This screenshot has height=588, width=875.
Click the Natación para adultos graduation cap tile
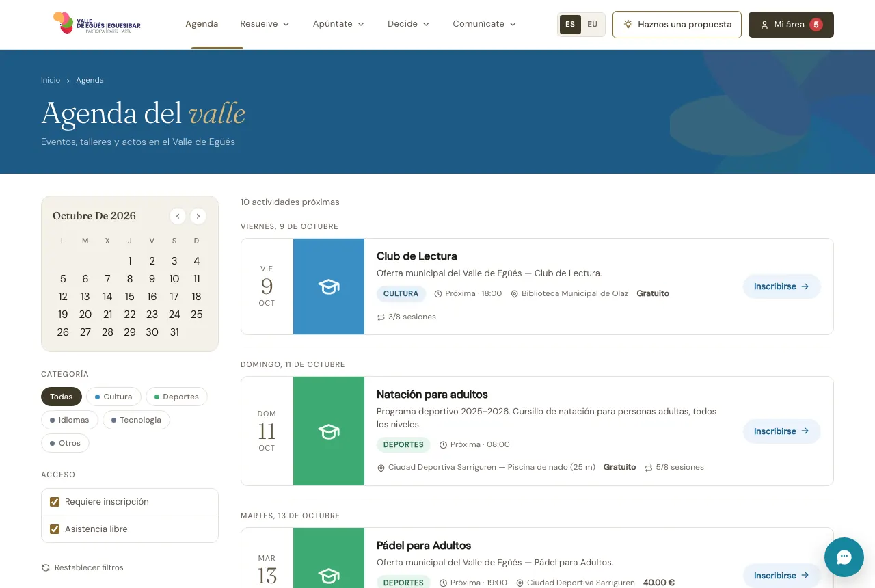[x=329, y=431]
